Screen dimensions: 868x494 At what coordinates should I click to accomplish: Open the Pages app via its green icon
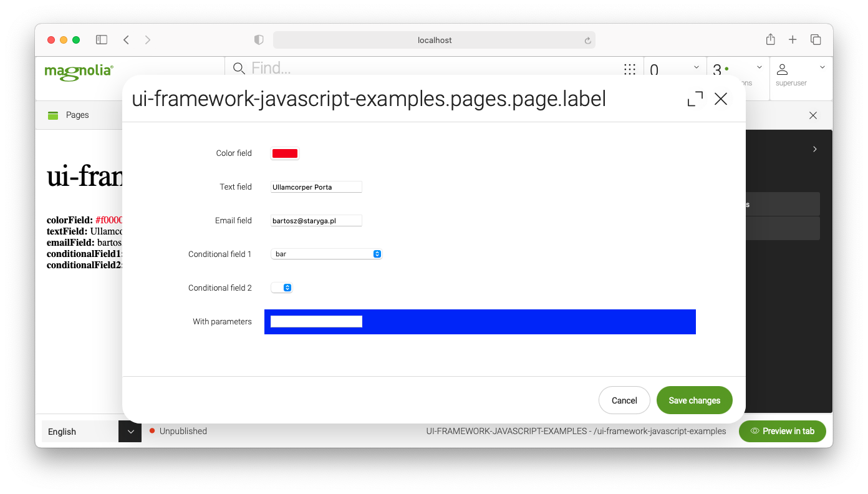(x=53, y=115)
